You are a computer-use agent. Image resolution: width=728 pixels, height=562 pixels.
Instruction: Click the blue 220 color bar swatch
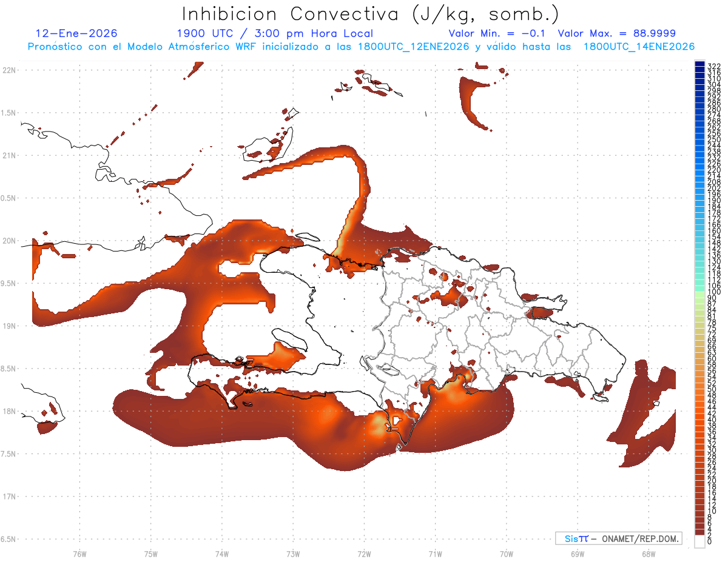pyautogui.click(x=699, y=167)
